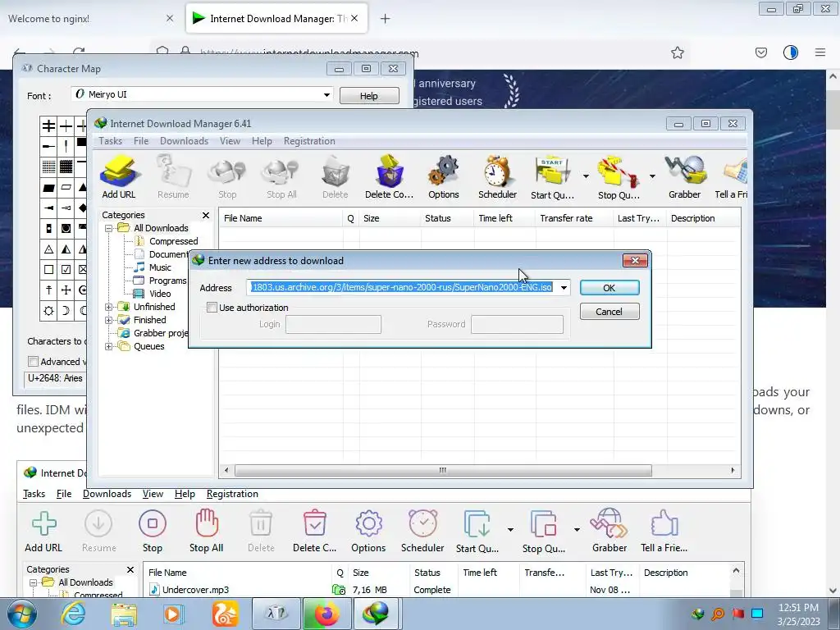Select Music category in tree
Screen dimensions: 840x630
click(160, 267)
